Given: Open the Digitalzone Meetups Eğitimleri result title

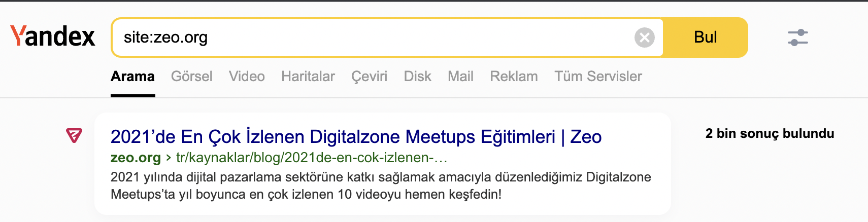Looking at the screenshot, I should click(x=356, y=137).
